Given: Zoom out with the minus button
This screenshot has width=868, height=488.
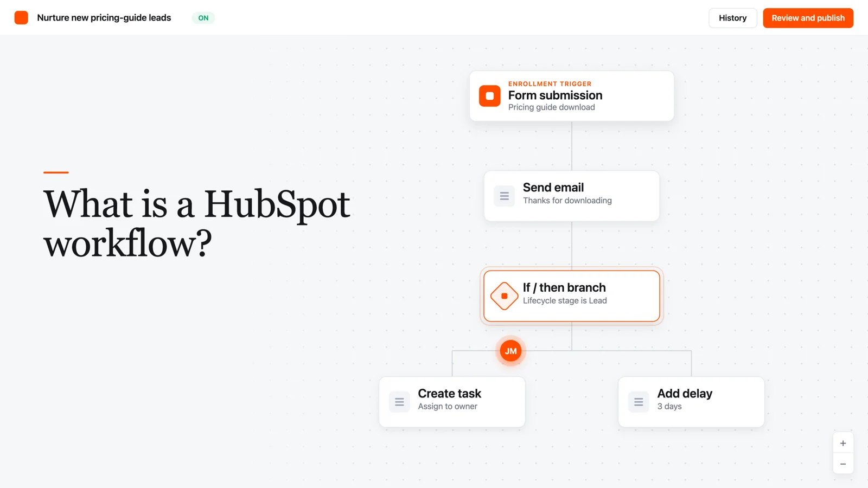Looking at the screenshot, I should pyautogui.click(x=843, y=464).
